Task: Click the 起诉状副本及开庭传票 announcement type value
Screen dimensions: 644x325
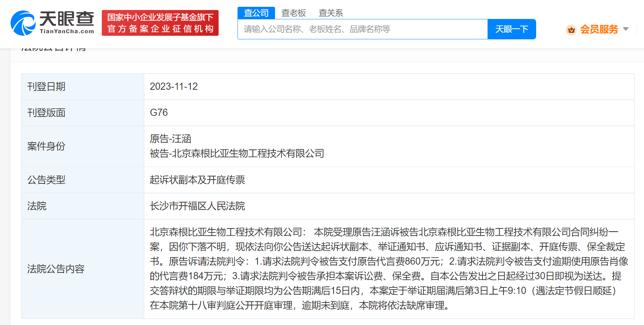Action: (197, 180)
